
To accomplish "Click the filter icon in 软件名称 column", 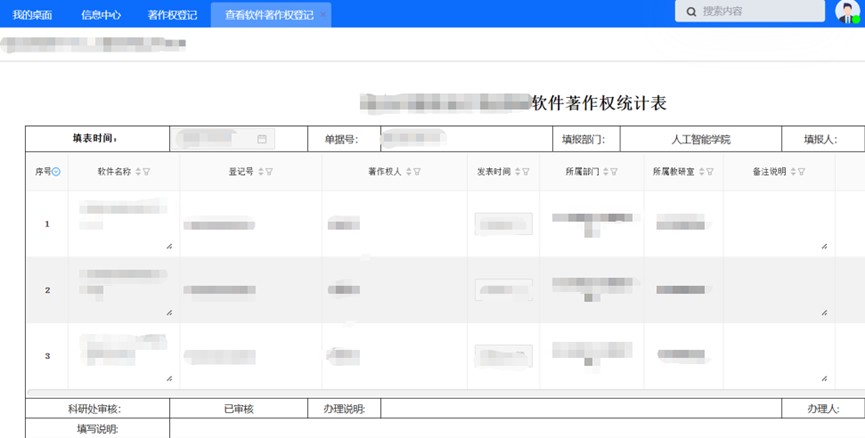I will tap(148, 172).
